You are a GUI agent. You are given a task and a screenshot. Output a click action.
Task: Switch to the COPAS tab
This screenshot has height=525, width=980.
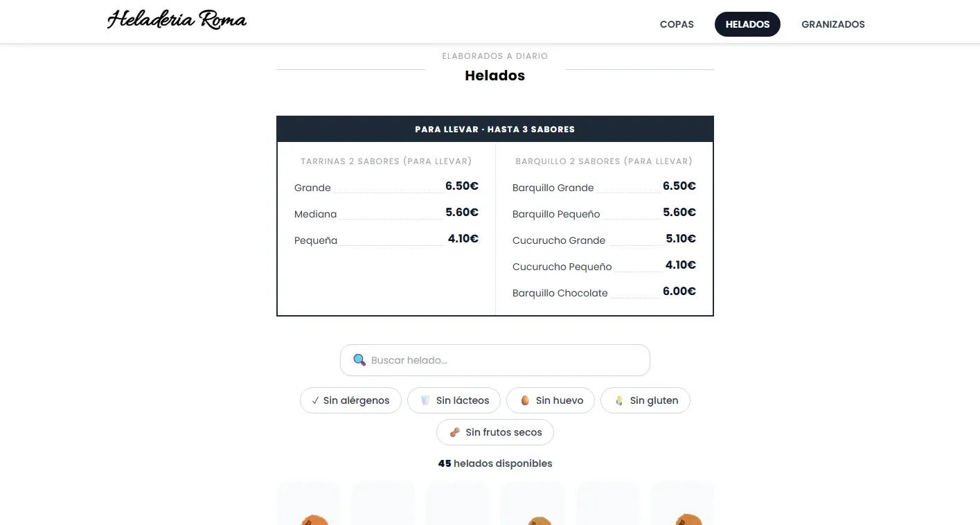pyautogui.click(x=677, y=24)
